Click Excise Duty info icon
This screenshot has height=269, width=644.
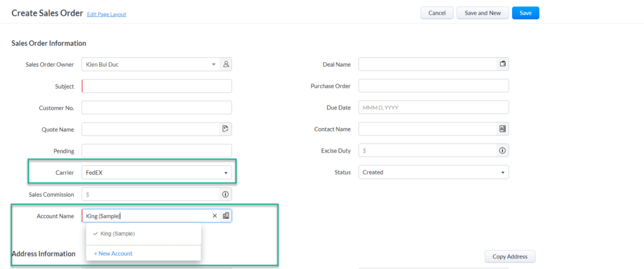point(502,151)
